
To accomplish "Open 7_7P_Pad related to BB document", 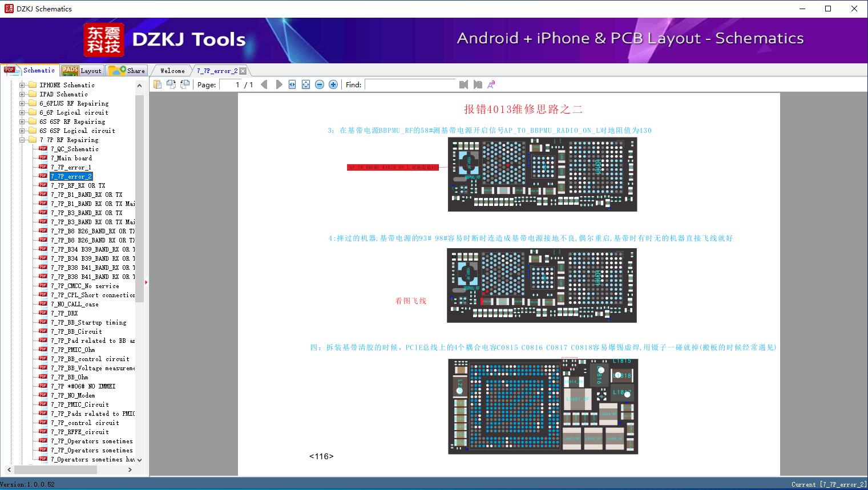I will pyautogui.click(x=92, y=341).
